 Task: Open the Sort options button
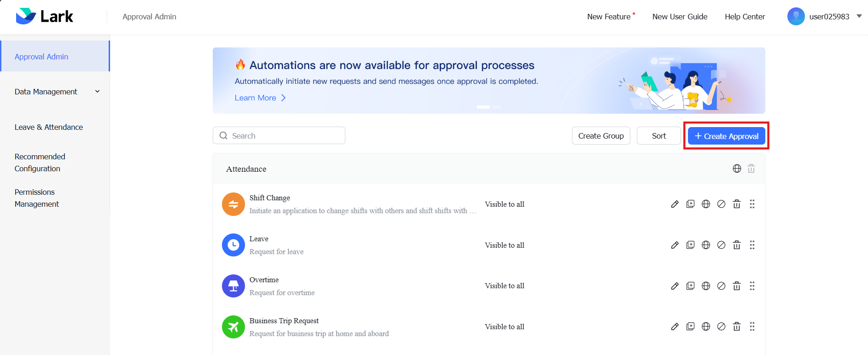658,136
